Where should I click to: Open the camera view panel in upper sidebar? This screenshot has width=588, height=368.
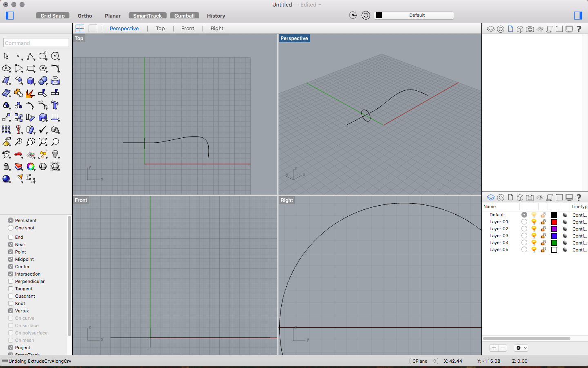coord(530,29)
